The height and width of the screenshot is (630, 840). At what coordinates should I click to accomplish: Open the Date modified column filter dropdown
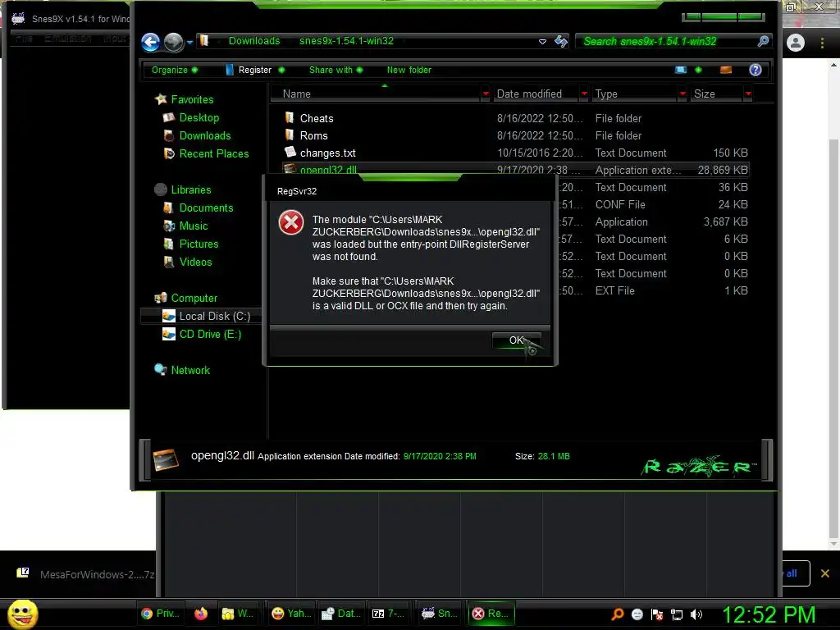(x=584, y=94)
